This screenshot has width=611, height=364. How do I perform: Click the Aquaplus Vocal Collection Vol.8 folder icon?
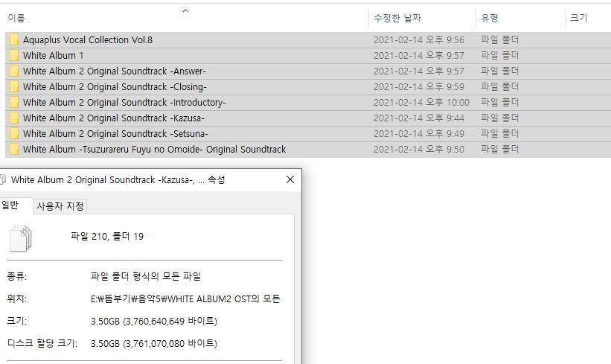(14, 39)
